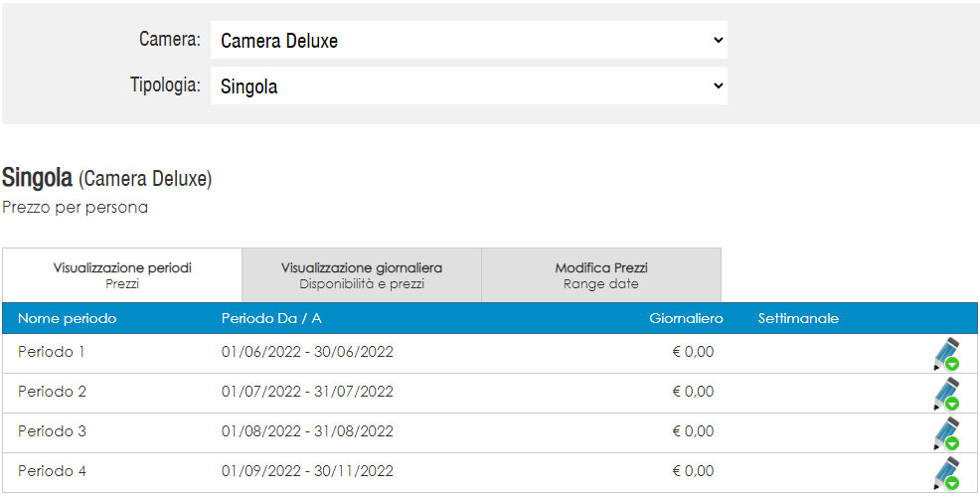Switch to Visualizzazione periodi tab
The width and height of the screenshot is (980, 498).
pos(122,275)
